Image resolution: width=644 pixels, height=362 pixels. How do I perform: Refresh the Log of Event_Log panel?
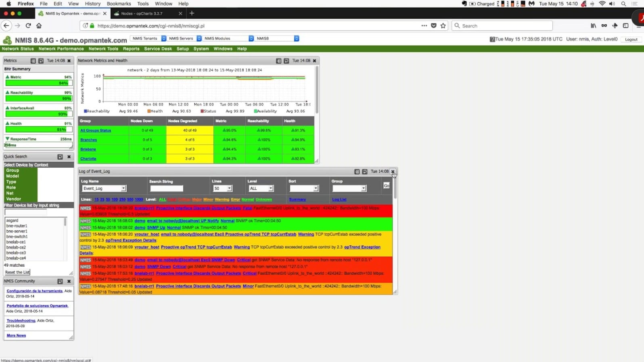pyautogui.click(x=364, y=171)
